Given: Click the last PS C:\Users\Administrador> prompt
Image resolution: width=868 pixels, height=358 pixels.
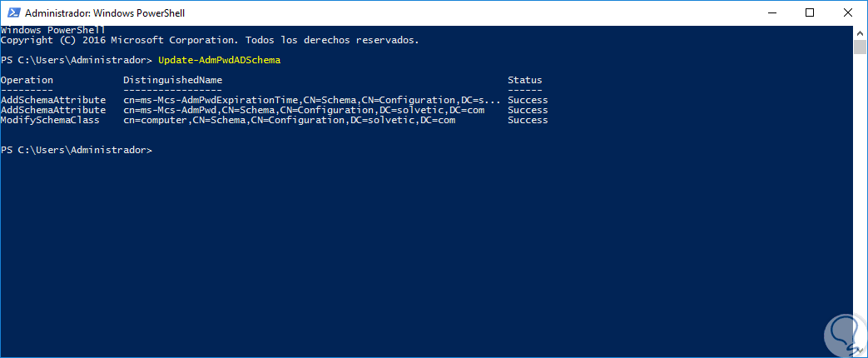Looking at the screenshot, I should 77,150.
